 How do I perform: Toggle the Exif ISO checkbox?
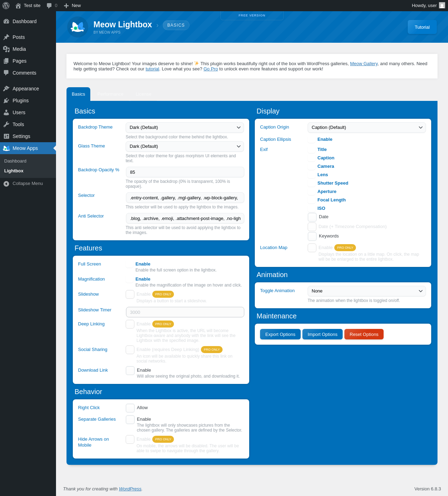pyautogui.click(x=312, y=208)
